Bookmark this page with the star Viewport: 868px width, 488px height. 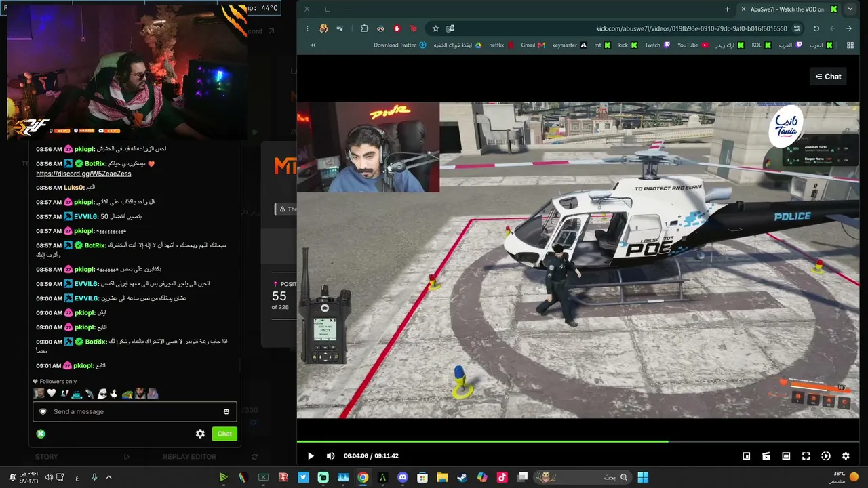[435, 28]
